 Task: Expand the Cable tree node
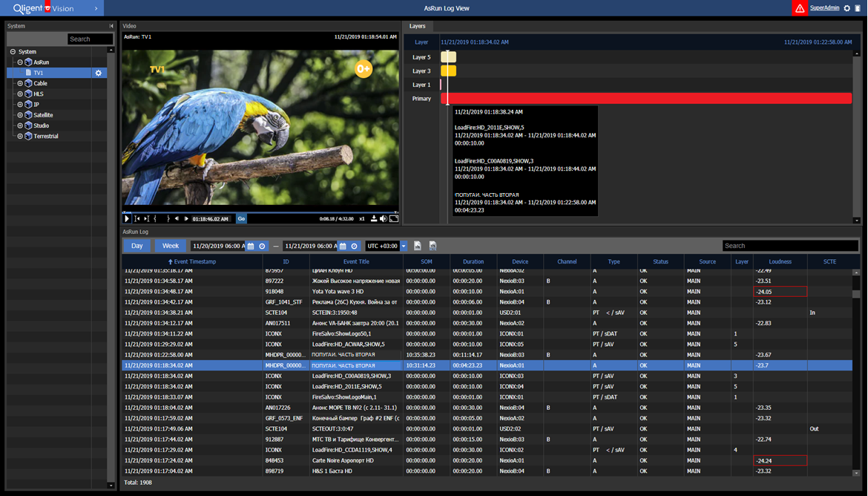(x=20, y=83)
